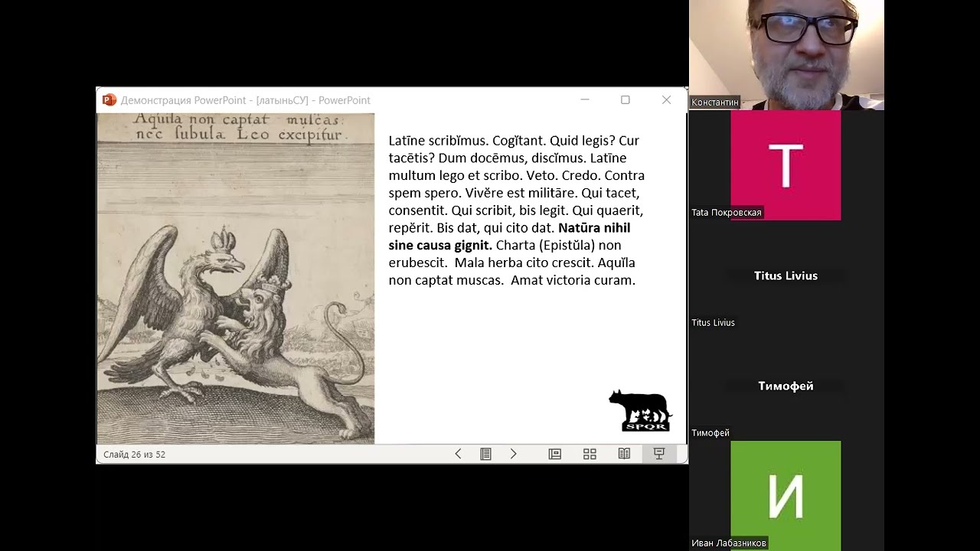This screenshot has height=551, width=980.
Task: Click the eagle and lion engraving
Action: pos(236,279)
